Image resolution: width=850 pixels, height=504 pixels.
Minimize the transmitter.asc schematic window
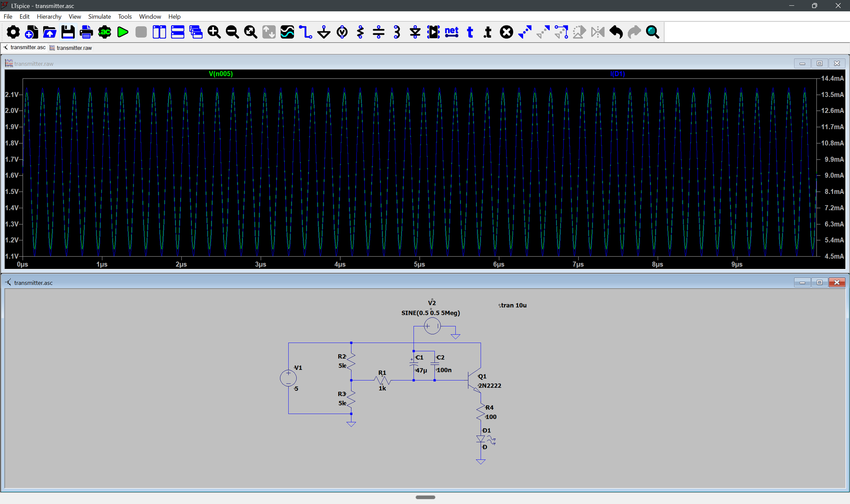coord(802,282)
